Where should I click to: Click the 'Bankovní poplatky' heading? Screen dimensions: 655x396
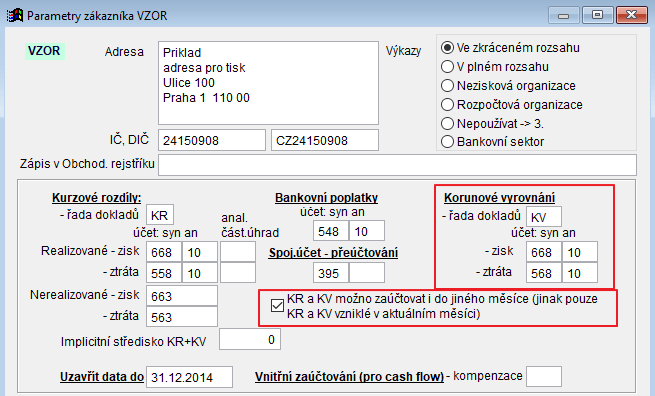point(326,198)
